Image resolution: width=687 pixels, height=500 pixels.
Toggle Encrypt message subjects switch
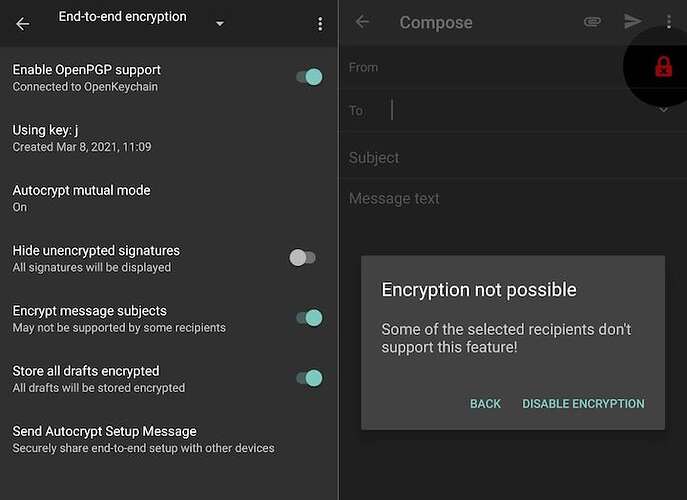click(x=309, y=318)
